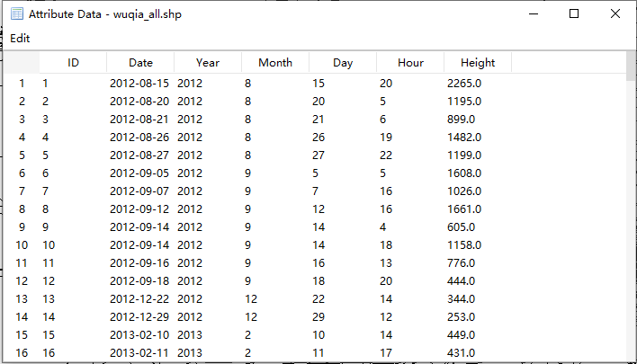Viewport: 637px width, 364px height.
Task: Select the Year column header
Action: [208, 63]
